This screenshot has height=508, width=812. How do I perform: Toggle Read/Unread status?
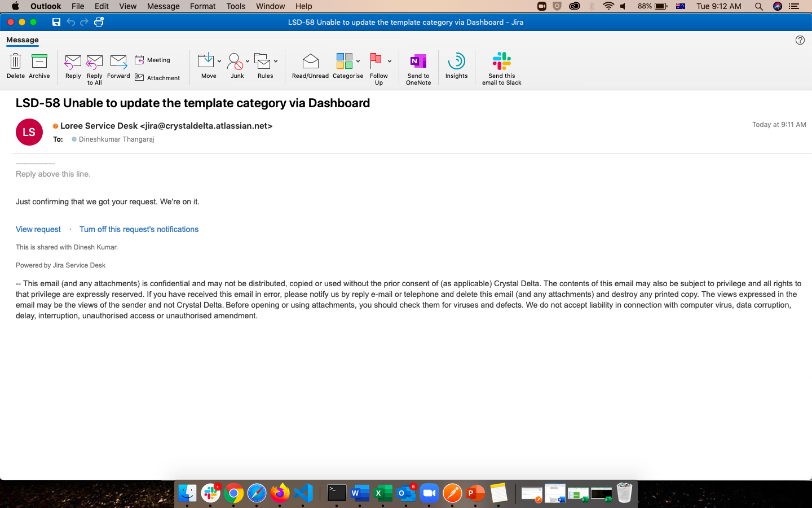310,67
